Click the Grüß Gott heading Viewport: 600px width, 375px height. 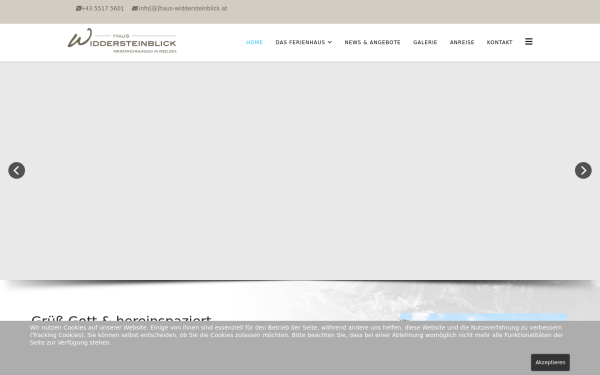coord(121,318)
